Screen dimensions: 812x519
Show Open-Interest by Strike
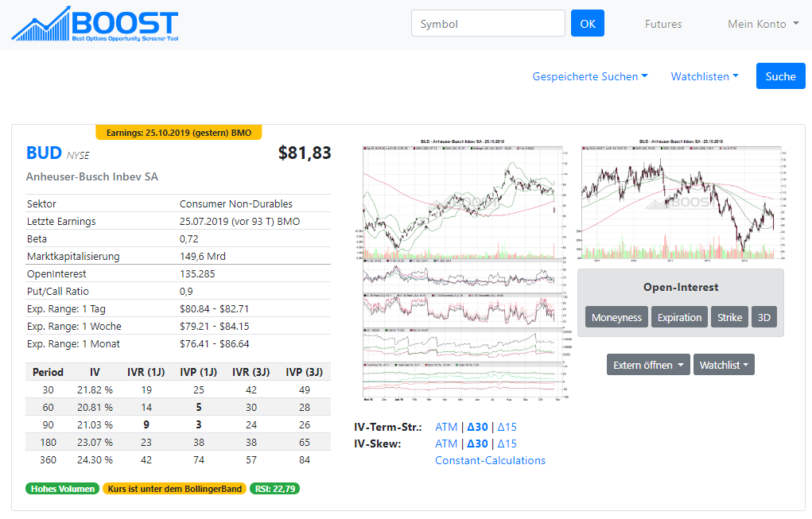[x=729, y=317]
